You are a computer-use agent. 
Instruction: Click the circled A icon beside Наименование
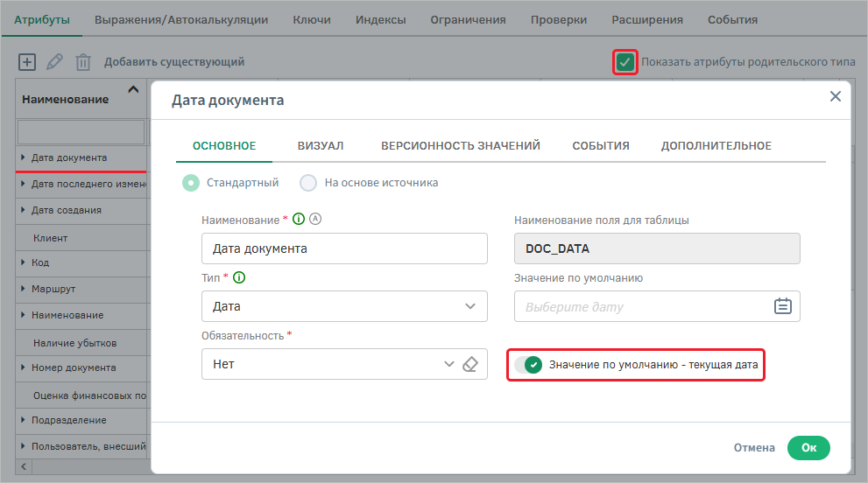(x=315, y=219)
